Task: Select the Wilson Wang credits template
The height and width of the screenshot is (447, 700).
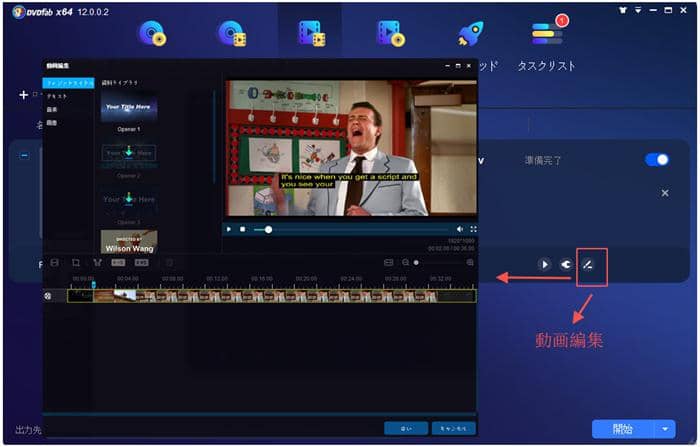Action: point(129,242)
